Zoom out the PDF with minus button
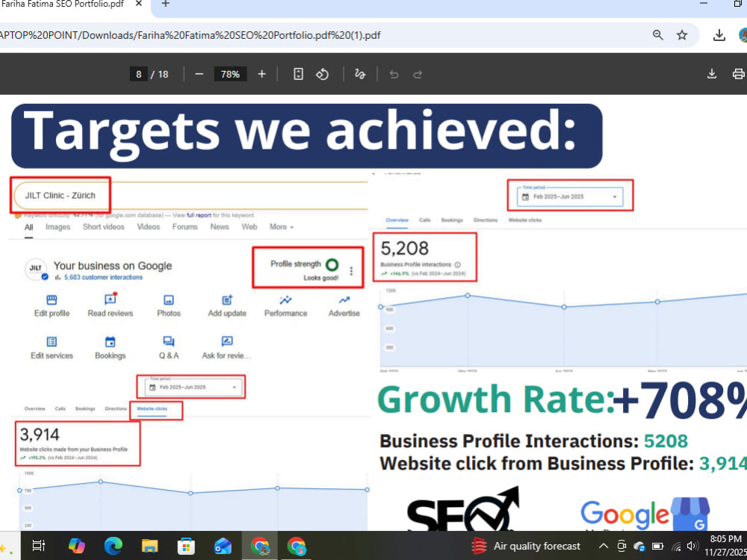 [x=199, y=74]
